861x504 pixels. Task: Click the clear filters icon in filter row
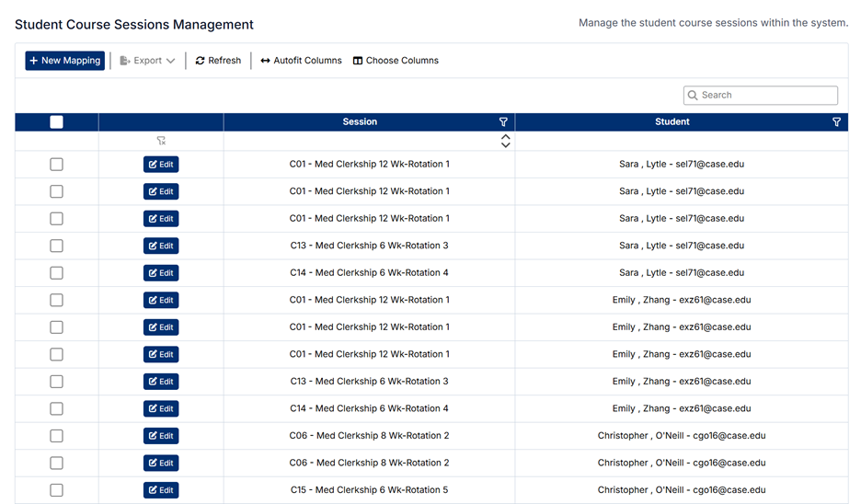pos(161,141)
